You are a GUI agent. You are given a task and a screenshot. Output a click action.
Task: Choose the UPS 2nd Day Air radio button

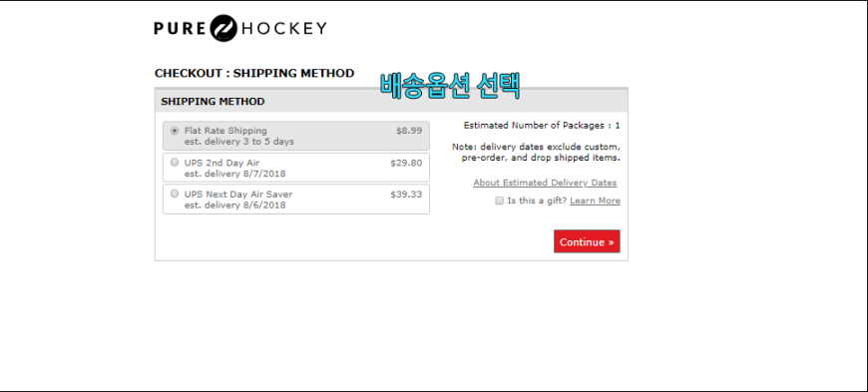175,163
